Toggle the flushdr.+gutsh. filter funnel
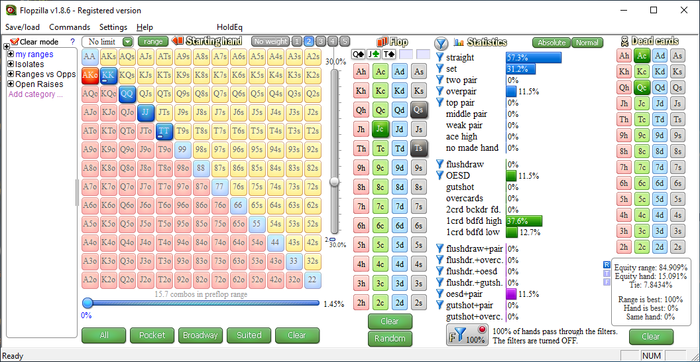This screenshot has width=700, height=362. [440, 283]
